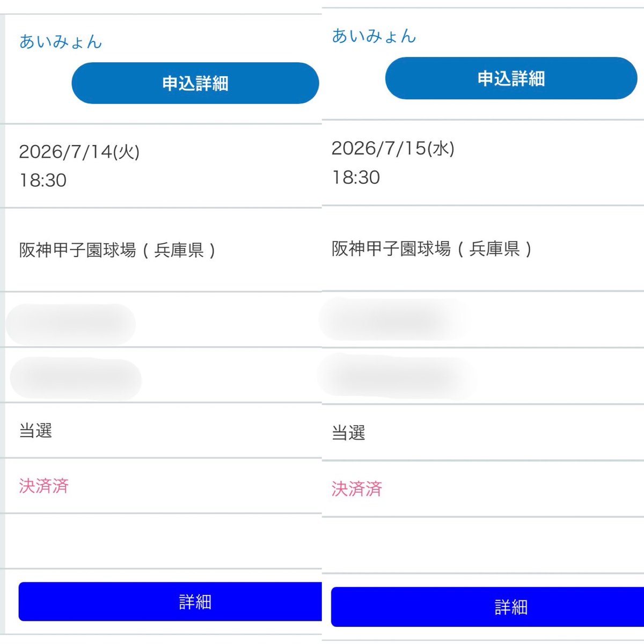Select the 2026/7/14(火) date text
This screenshot has height=644, width=644.
[x=79, y=152]
